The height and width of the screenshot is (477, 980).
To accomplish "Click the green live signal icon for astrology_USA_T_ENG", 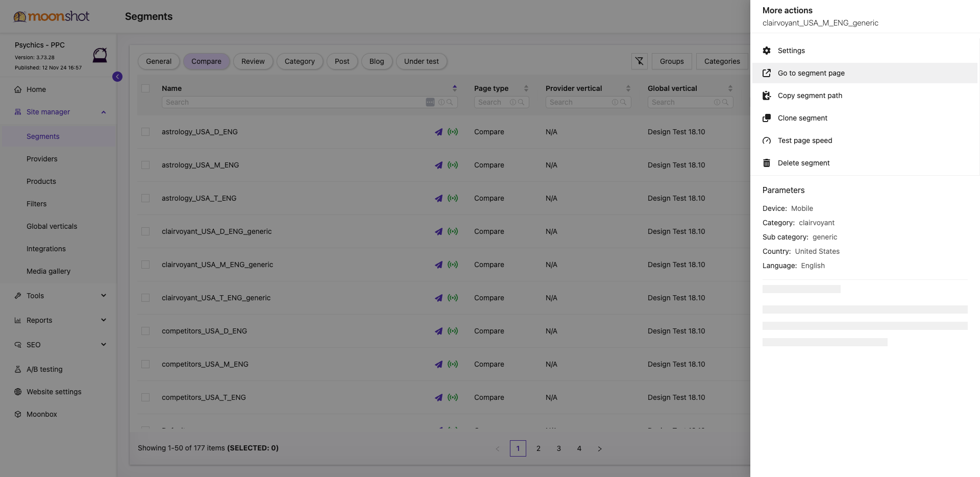I will (453, 198).
